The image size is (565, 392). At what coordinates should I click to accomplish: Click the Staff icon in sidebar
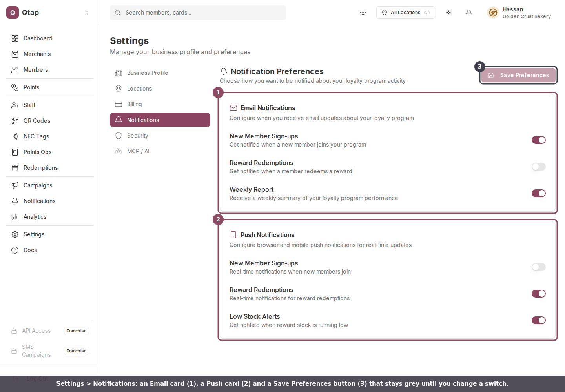tap(15, 105)
